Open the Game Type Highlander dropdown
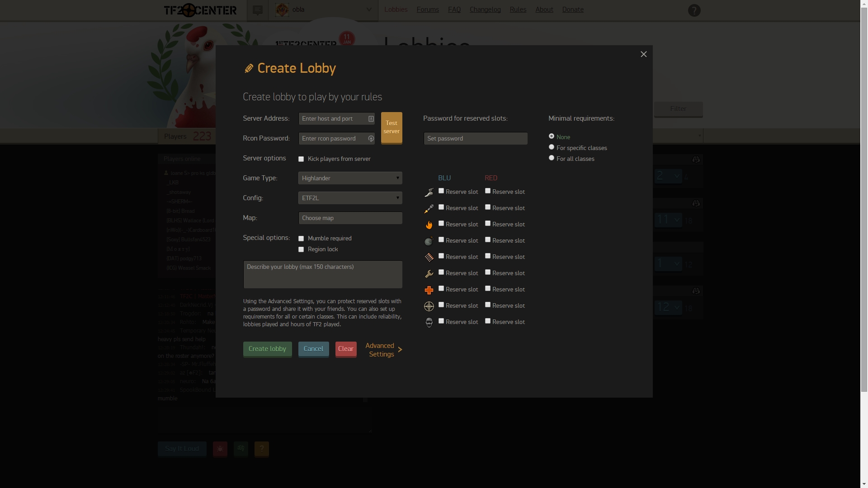This screenshot has height=488, width=868. 350,178
